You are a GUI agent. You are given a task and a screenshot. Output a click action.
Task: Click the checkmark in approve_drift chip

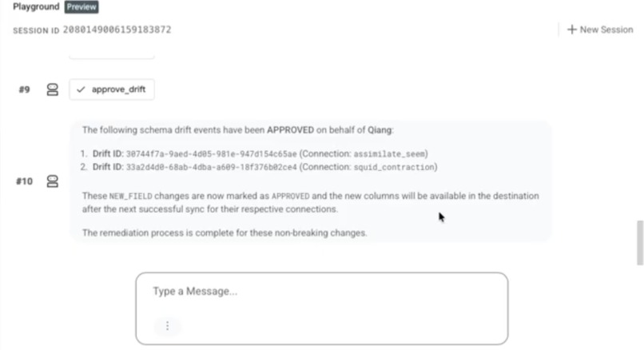click(x=81, y=89)
